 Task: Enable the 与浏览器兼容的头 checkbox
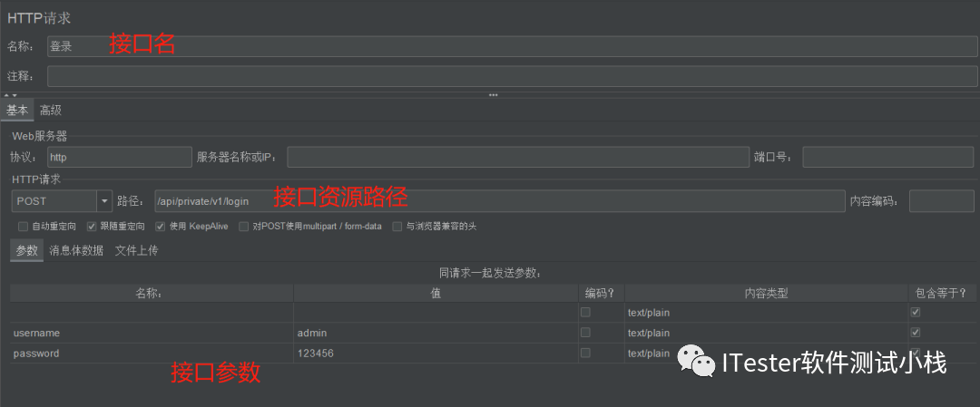(397, 227)
